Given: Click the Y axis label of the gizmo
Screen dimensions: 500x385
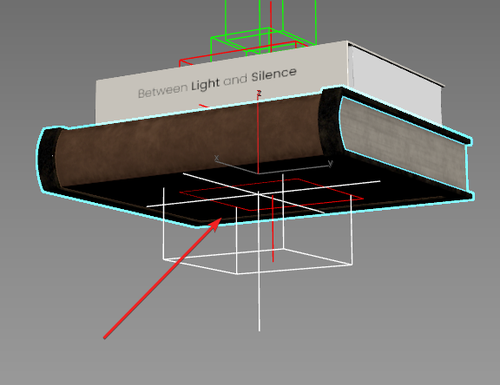Looking at the screenshot, I should click(330, 163).
